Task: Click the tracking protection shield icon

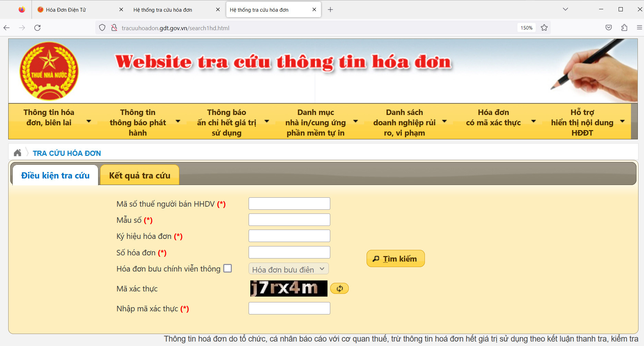Action: click(x=102, y=28)
